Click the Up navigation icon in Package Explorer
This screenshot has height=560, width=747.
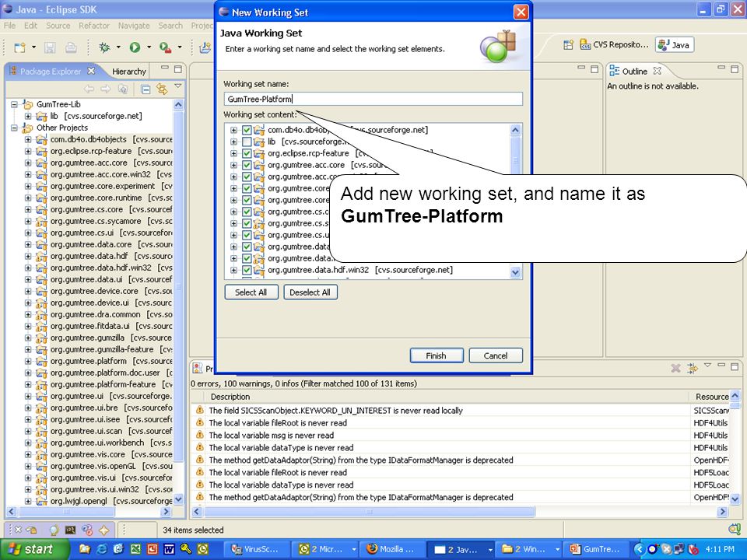[x=122, y=89]
